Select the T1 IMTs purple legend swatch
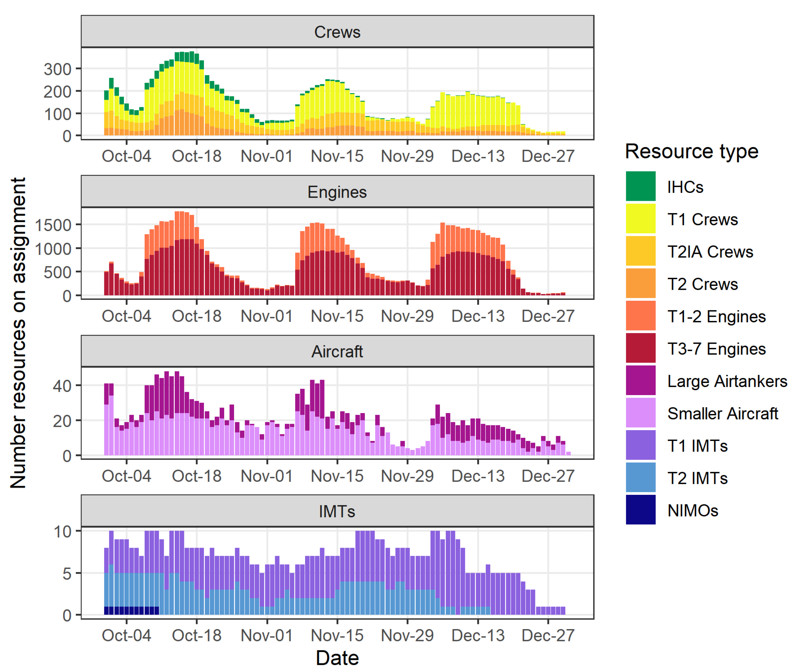The height and width of the screenshot is (672, 797). (640, 445)
